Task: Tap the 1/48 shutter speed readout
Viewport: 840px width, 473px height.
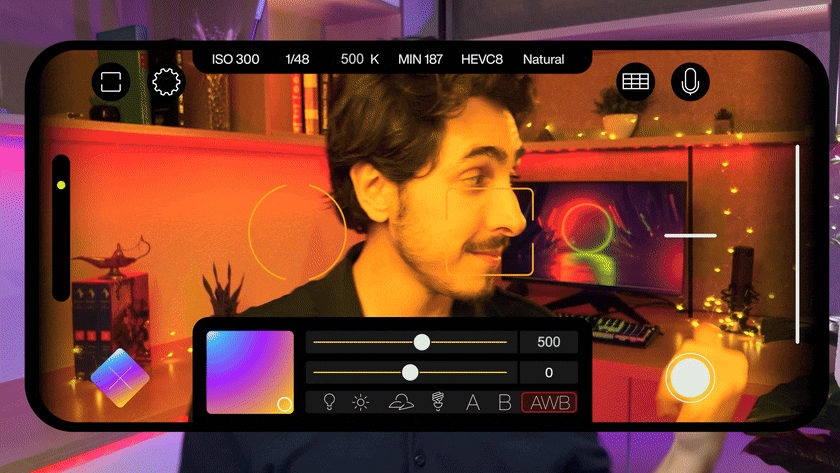Action: [297, 59]
